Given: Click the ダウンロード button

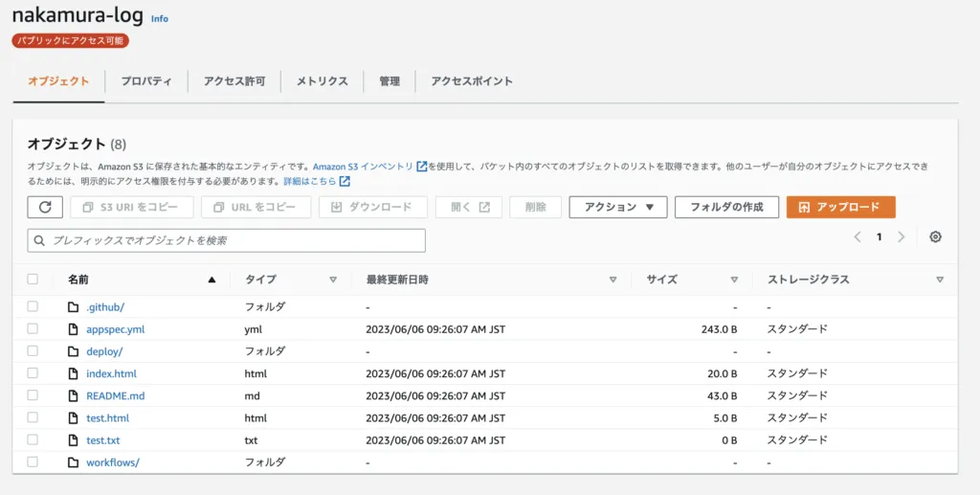Looking at the screenshot, I should (x=373, y=207).
